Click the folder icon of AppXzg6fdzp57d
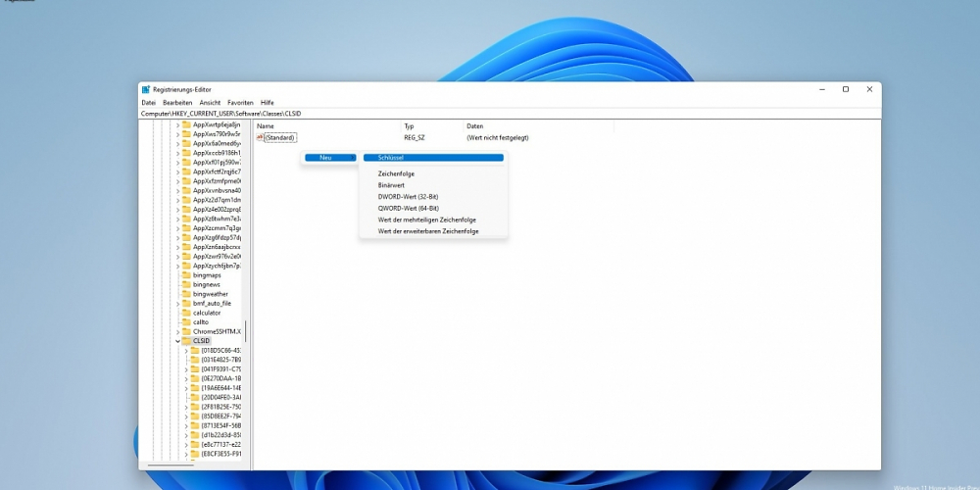Viewport: 980px width, 490px height. click(x=186, y=237)
